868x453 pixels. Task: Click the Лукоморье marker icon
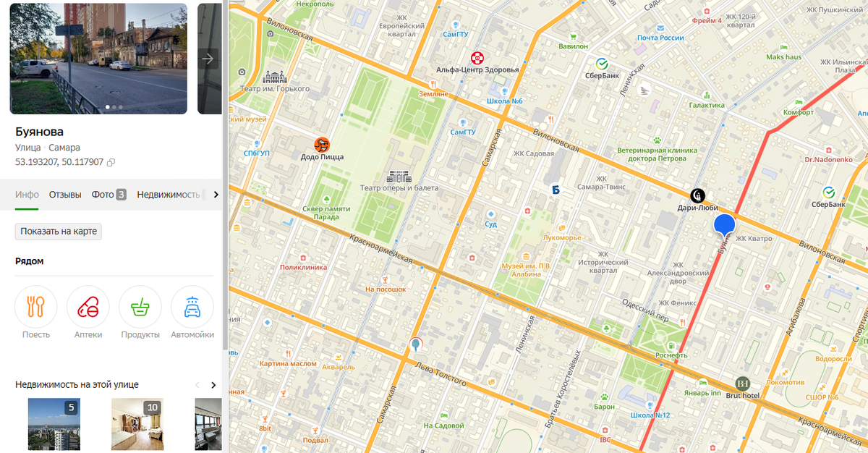(x=561, y=228)
